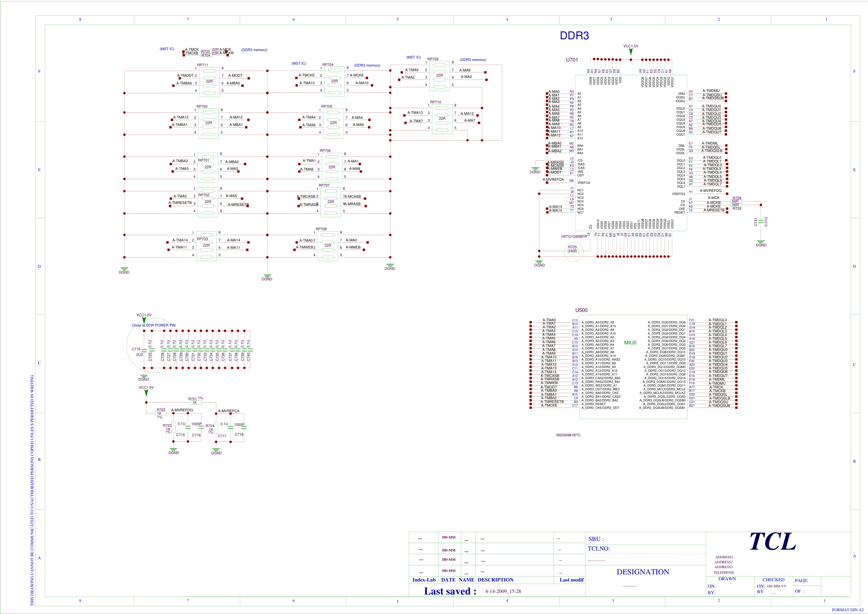The image size is (868, 614).
Task: Select capacitor C725 label
Action: tap(150, 357)
